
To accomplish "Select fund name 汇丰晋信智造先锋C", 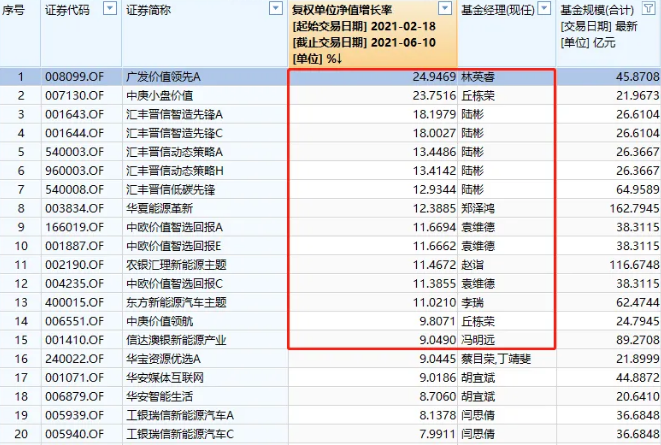I will (x=175, y=133).
